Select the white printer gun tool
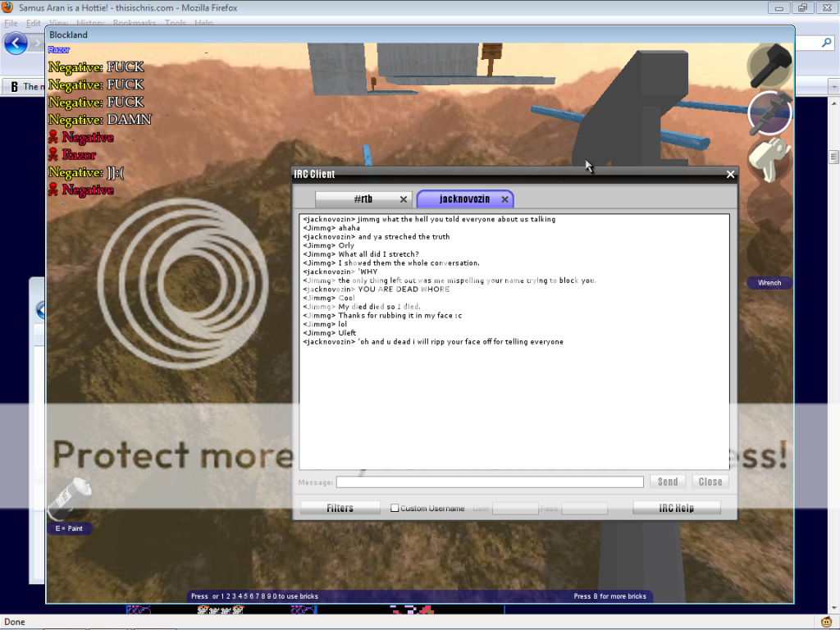The height and width of the screenshot is (630, 840). tap(769, 158)
